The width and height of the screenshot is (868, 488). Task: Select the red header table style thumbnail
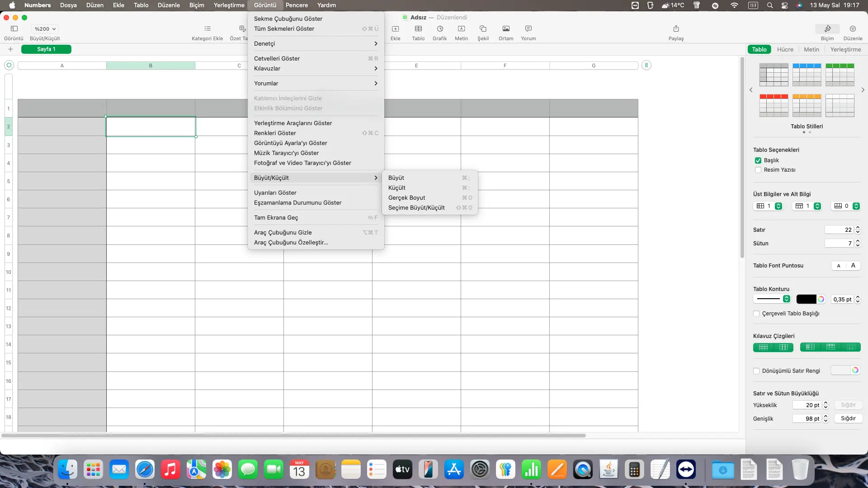tap(774, 105)
